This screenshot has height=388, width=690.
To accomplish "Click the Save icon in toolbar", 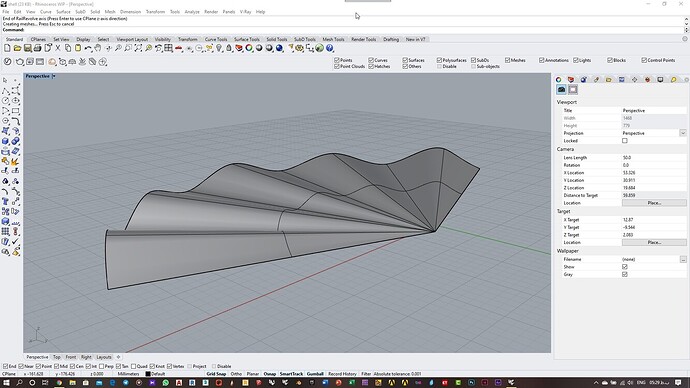I will 27,48.
